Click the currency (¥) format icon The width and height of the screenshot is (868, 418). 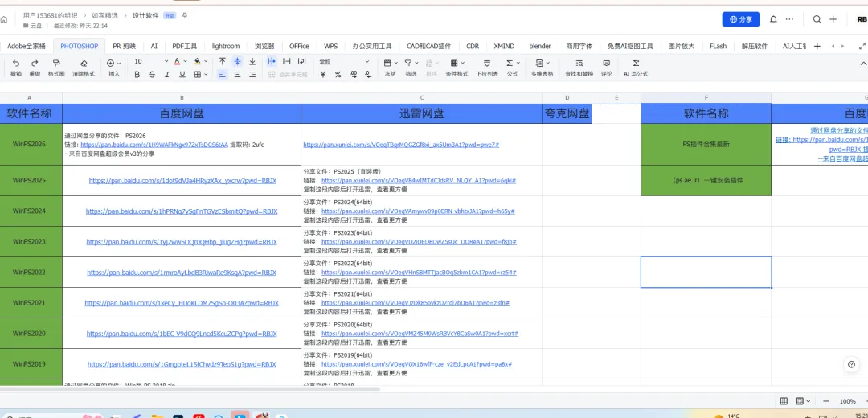coord(323,74)
